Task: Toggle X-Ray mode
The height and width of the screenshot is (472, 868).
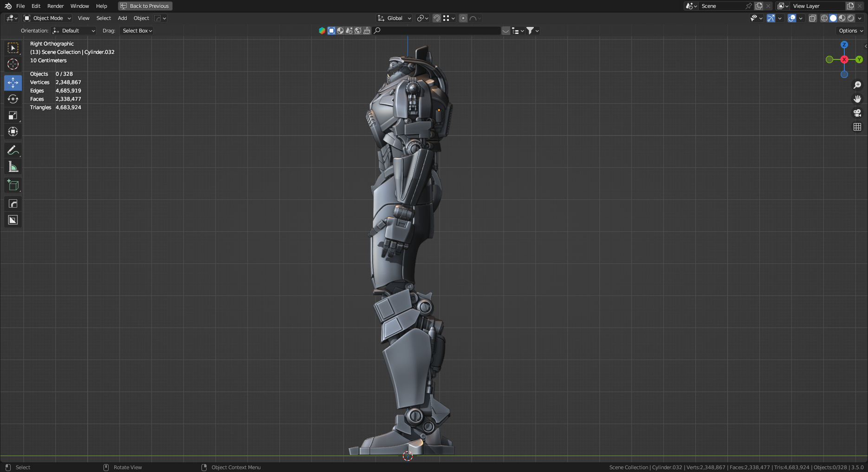Action: [812, 18]
